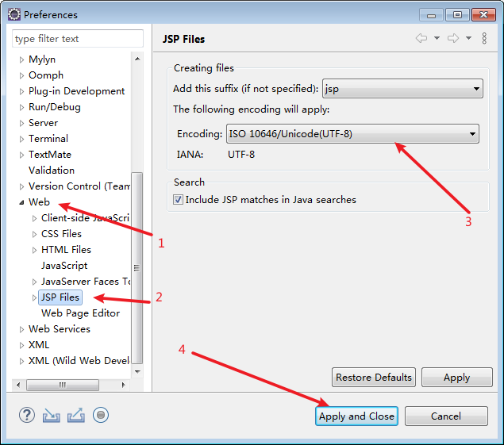Expand the Terminal tree node
504x445 pixels.
pos(21,139)
